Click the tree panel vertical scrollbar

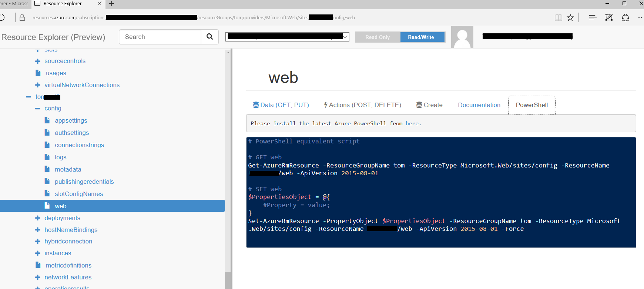(x=228, y=169)
